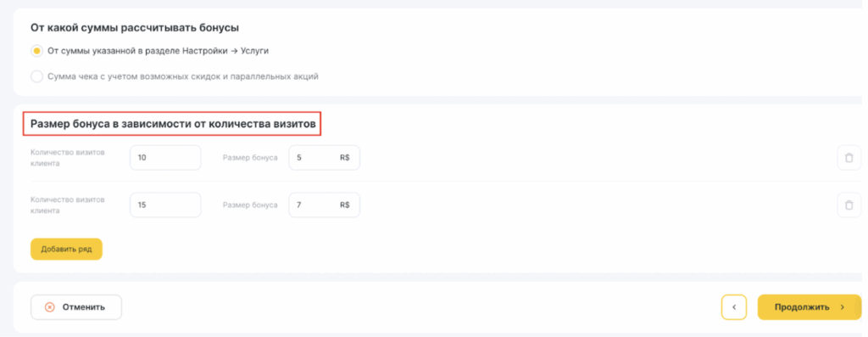Select Сумма чека с учетом скидок option
This screenshot has height=337, width=868.
(x=36, y=76)
